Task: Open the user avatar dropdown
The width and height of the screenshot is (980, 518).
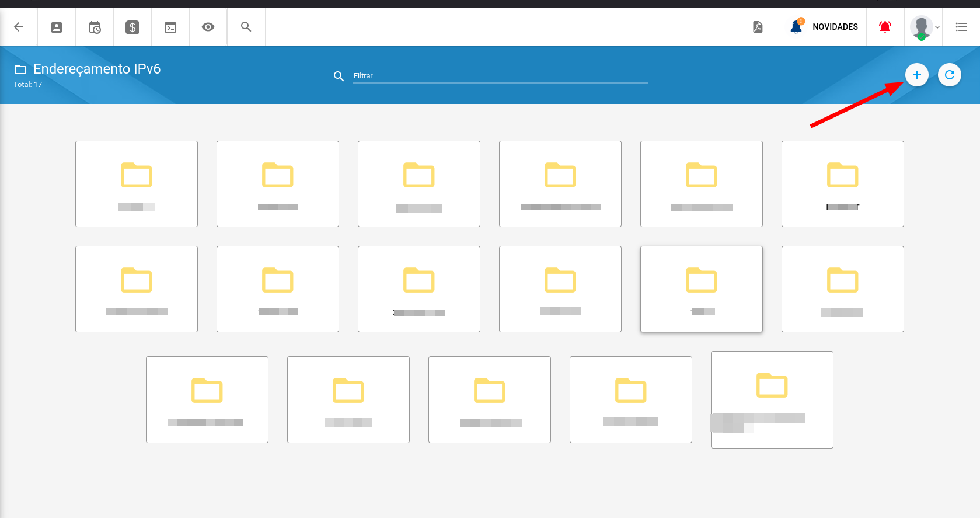Action: [x=925, y=27]
